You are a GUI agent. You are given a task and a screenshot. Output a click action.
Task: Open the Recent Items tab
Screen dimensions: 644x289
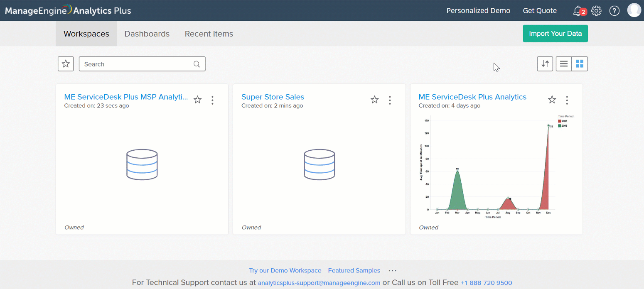(209, 34)
